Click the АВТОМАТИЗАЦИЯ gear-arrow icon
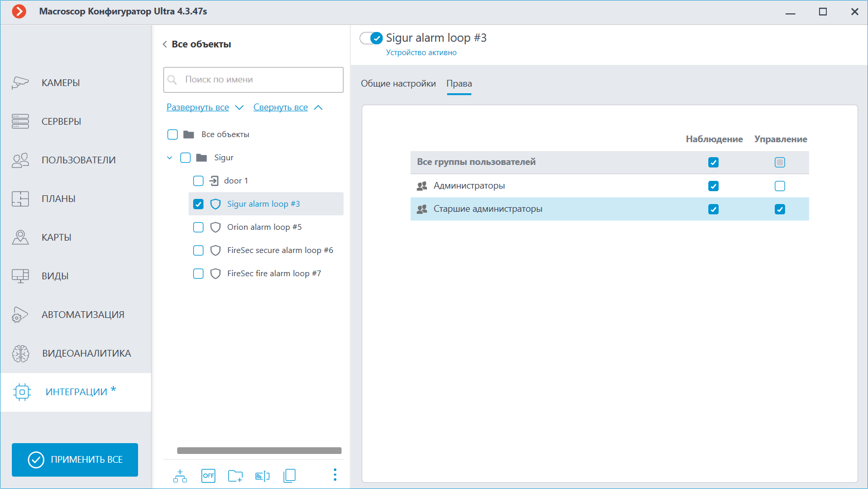 pos(21,315)
